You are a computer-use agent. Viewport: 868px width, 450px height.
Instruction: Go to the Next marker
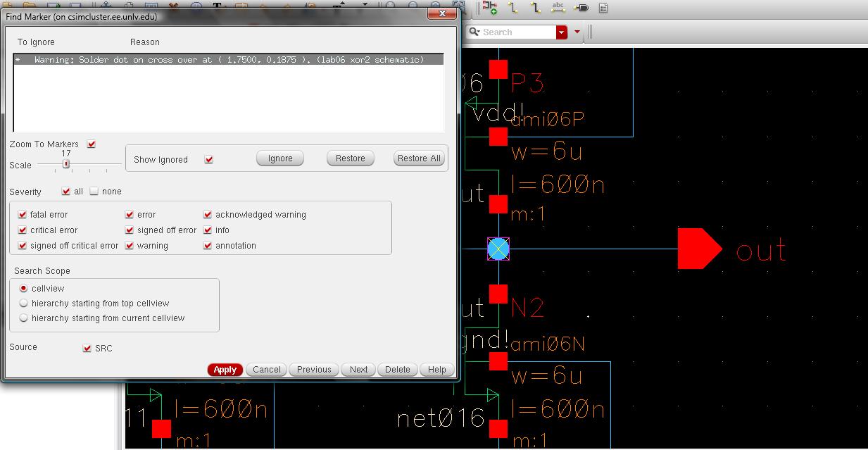tap(359, 370)
